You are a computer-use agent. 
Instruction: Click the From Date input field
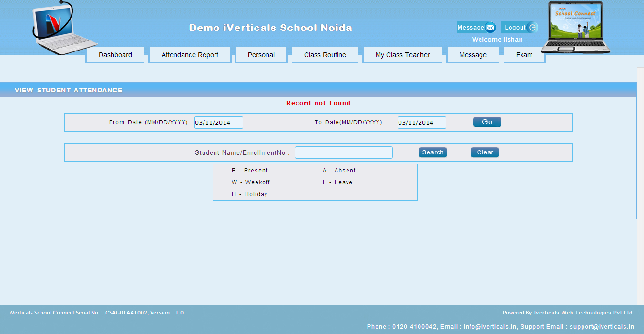pos(219,122)
